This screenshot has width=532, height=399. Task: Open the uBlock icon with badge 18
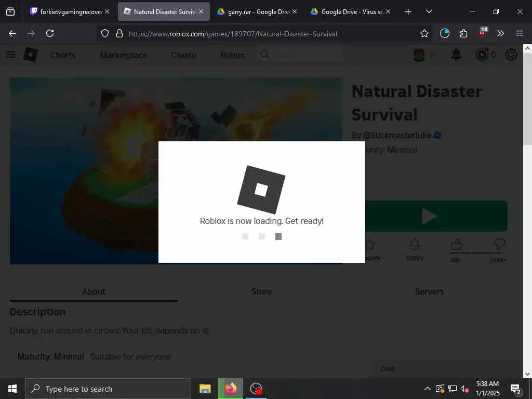pos(483,33)
